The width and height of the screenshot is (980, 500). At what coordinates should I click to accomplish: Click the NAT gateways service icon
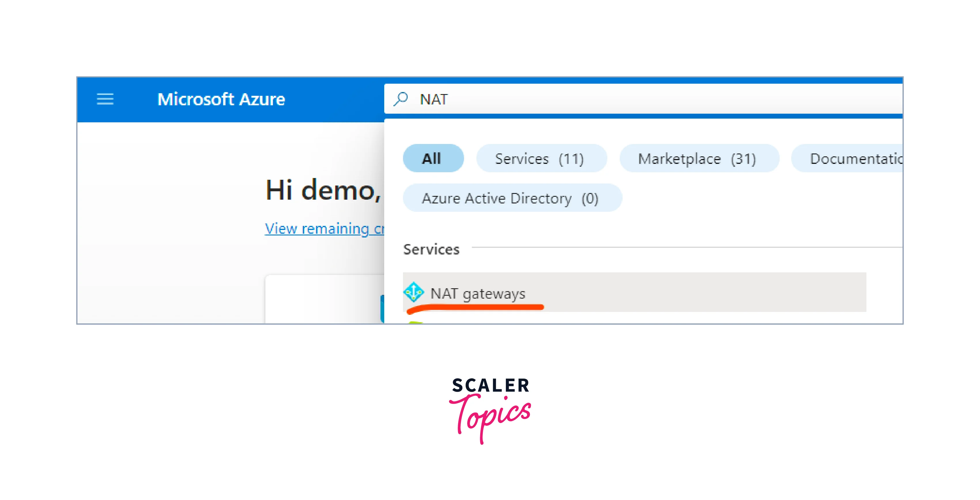[x=414, y=292]
